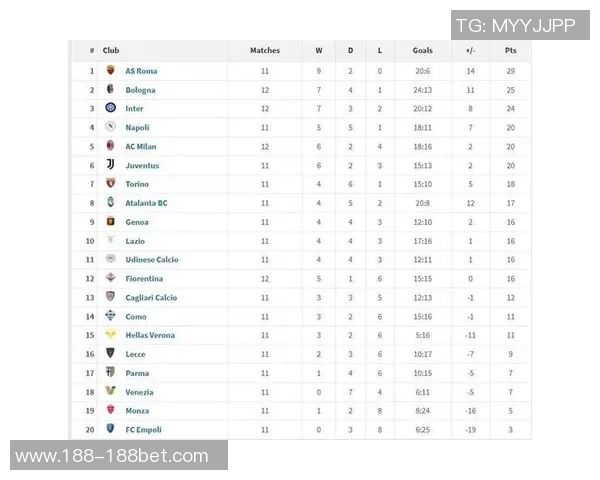Click the Bologna club crest

(x=110, y=90)
